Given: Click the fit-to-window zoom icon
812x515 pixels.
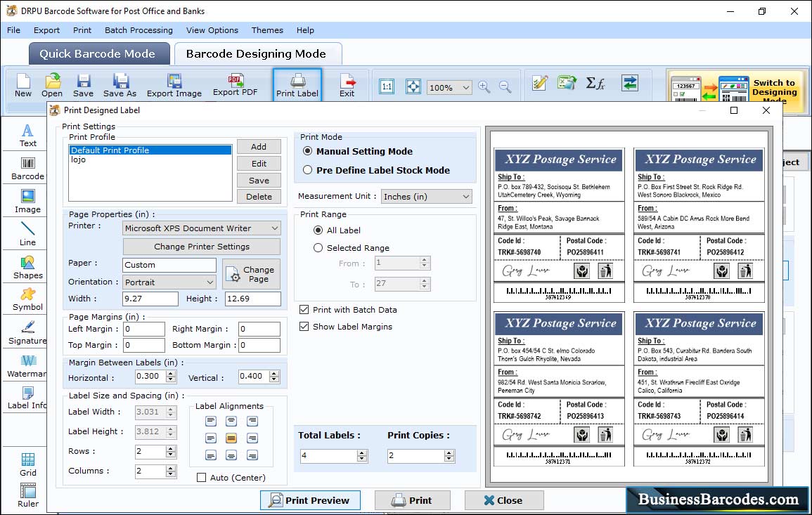Looking at the screenshot, I should [413, 86].
